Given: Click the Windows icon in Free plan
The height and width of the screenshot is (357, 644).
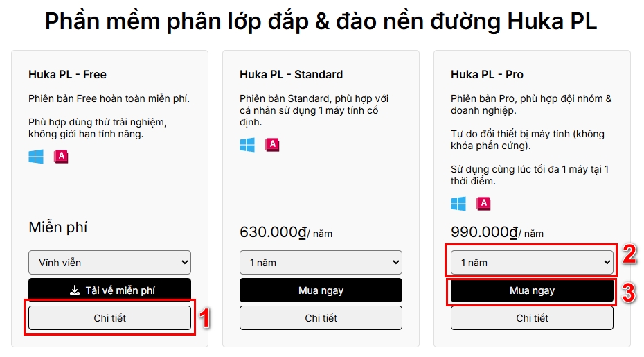Looking at the screenshot, I should [x=36, y=156].
